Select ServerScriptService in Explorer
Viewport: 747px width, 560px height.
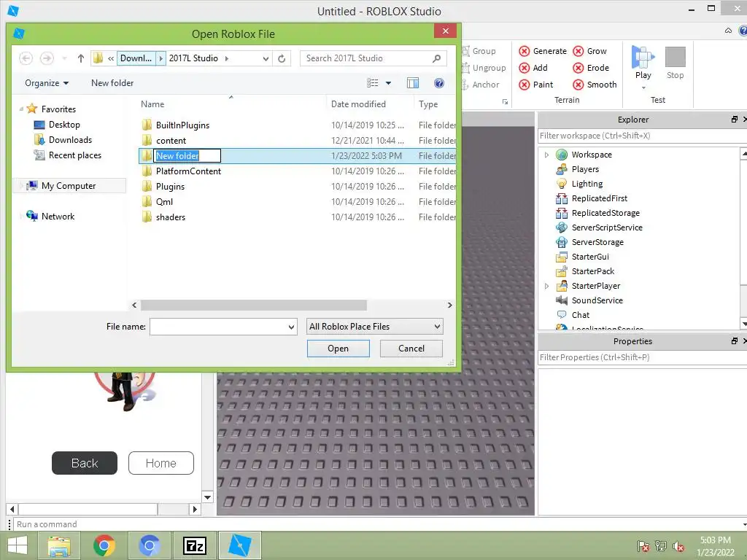click(x=606, y=227)
